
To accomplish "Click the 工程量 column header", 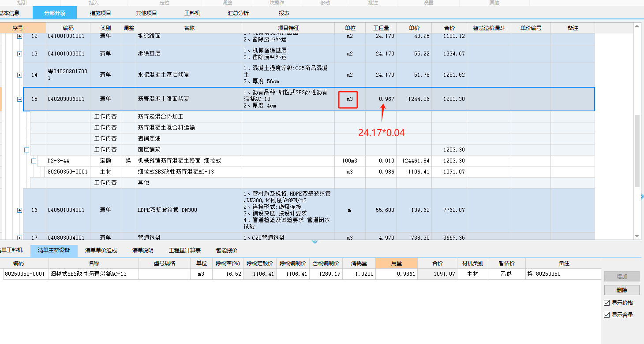I will (x=381, y=28).
